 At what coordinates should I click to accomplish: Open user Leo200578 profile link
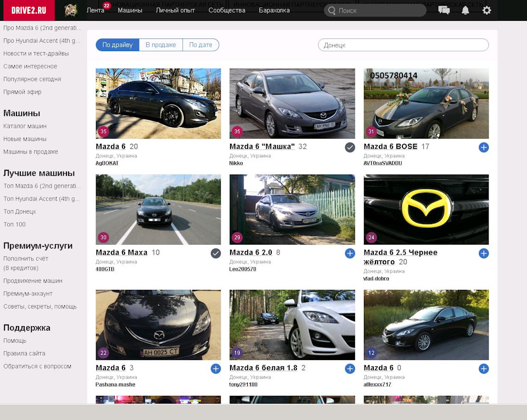pyautogui.click(x=243, y=269)
